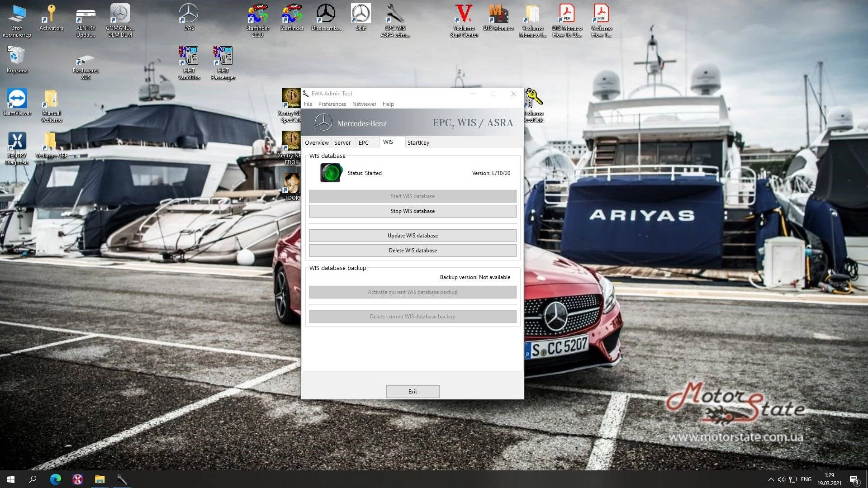This screenshot has width=868, height=488.
Task: Click Stop WIS database button
Action: point(413,211)
